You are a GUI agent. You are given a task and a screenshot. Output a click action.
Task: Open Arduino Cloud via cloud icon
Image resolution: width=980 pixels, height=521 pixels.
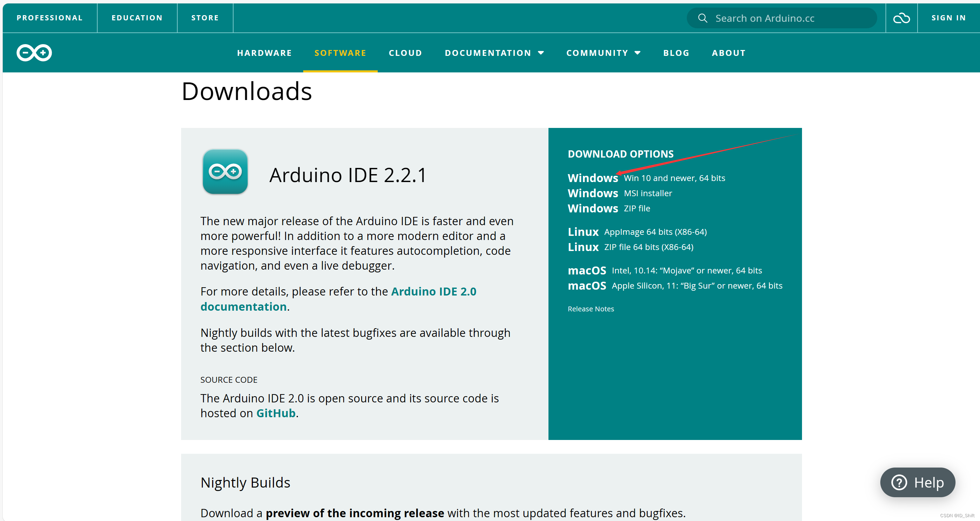pos(901,18)
